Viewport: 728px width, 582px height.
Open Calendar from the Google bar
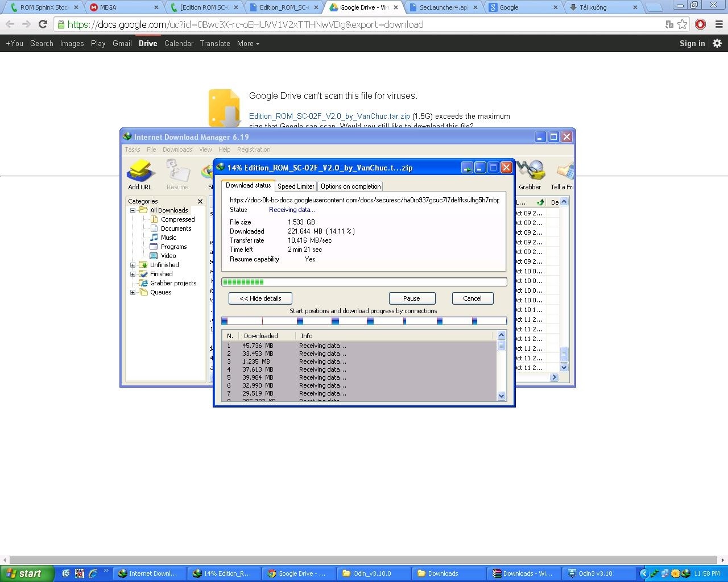(x=179, y=43)
